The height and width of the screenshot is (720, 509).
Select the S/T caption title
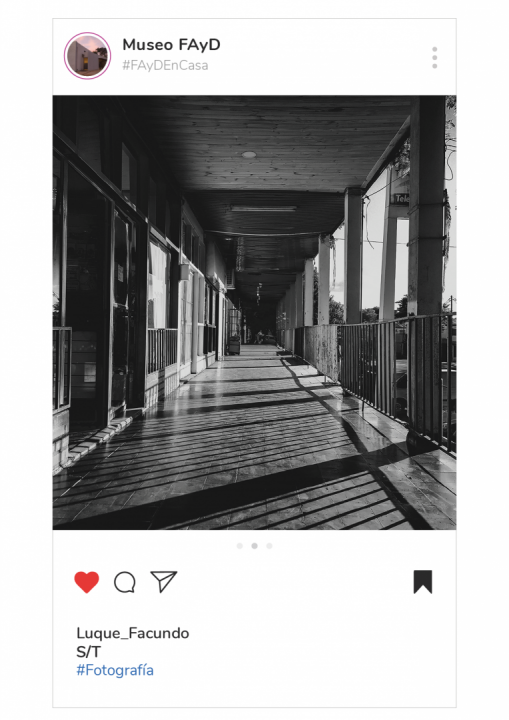88,652
